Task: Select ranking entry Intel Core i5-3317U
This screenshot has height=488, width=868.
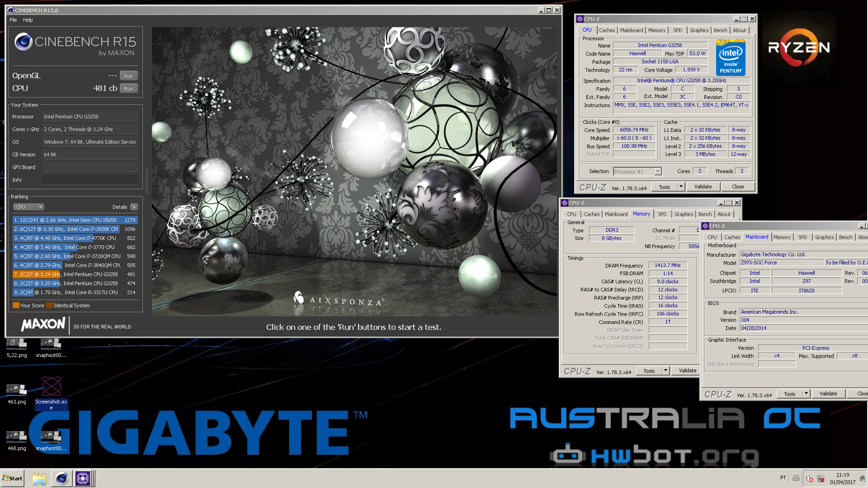Action: point(75,292)
